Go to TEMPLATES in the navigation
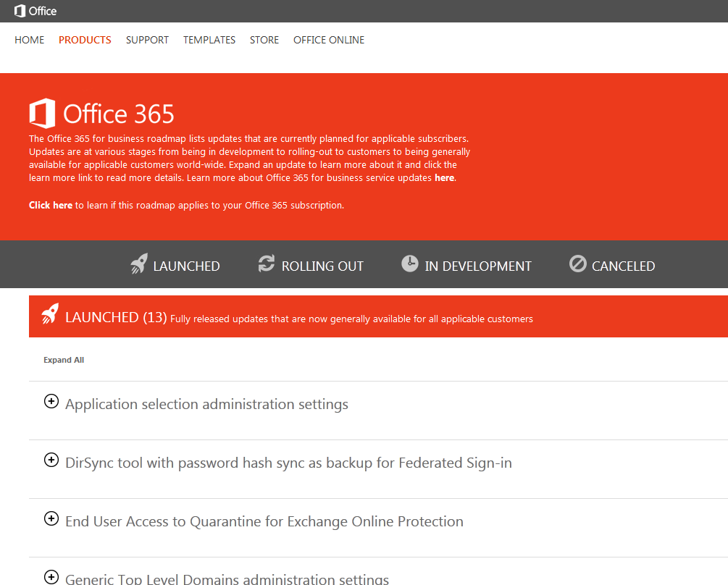This screenshot has height=585, width=728. pyautogui.click(x=209, y=40)
